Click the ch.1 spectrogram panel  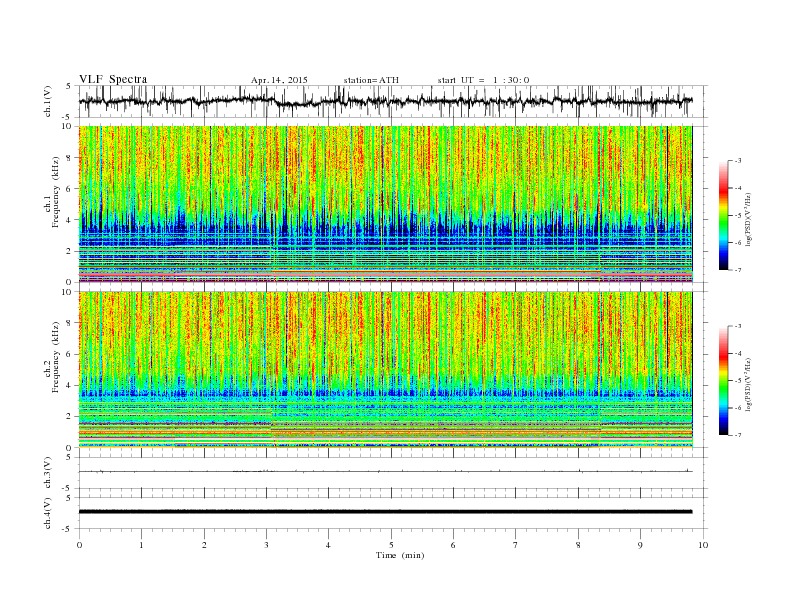pos(386,204)
